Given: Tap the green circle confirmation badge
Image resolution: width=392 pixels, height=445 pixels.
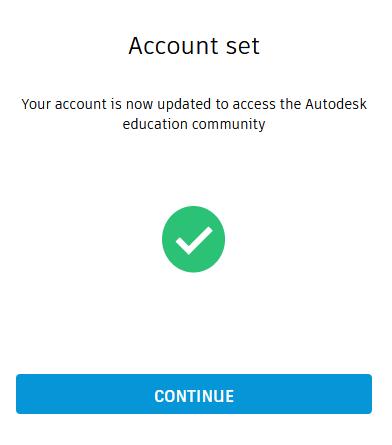Looking at the screenshot, I should [x=193, y=239].
